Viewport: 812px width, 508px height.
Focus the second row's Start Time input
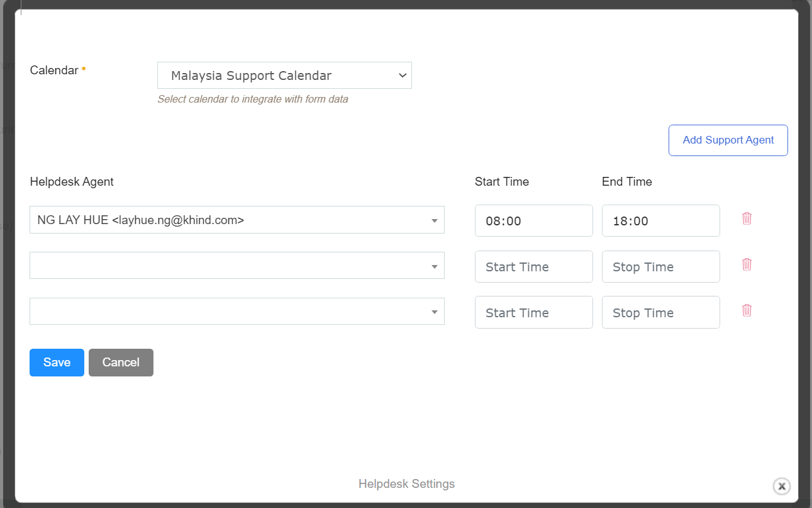533,267
